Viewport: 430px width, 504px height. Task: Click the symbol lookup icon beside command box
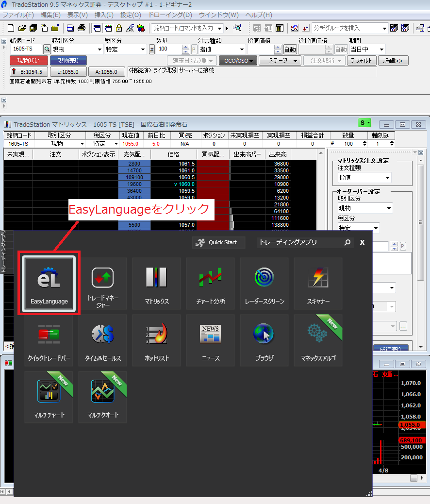click(x=237, y=28)
